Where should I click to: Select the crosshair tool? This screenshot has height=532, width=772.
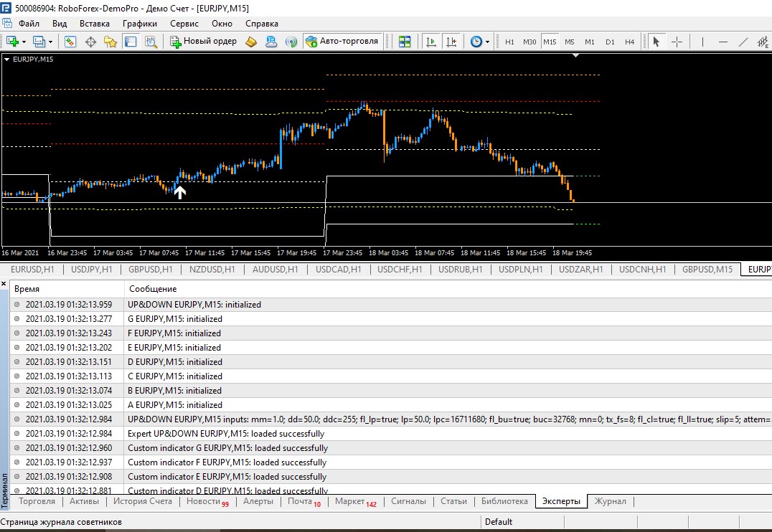pyautogui.click(x=677, y=42)
